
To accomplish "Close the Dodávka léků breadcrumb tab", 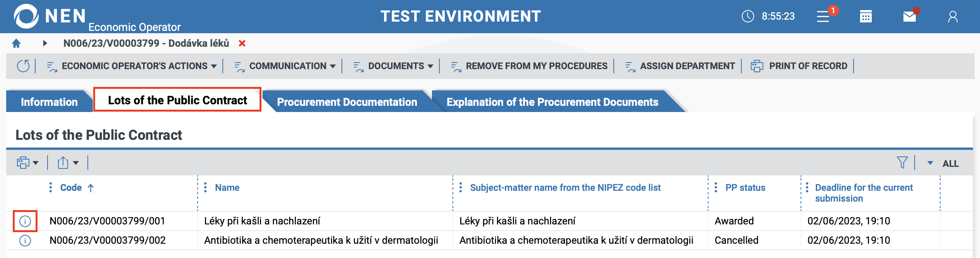I will tap(242, 43).
